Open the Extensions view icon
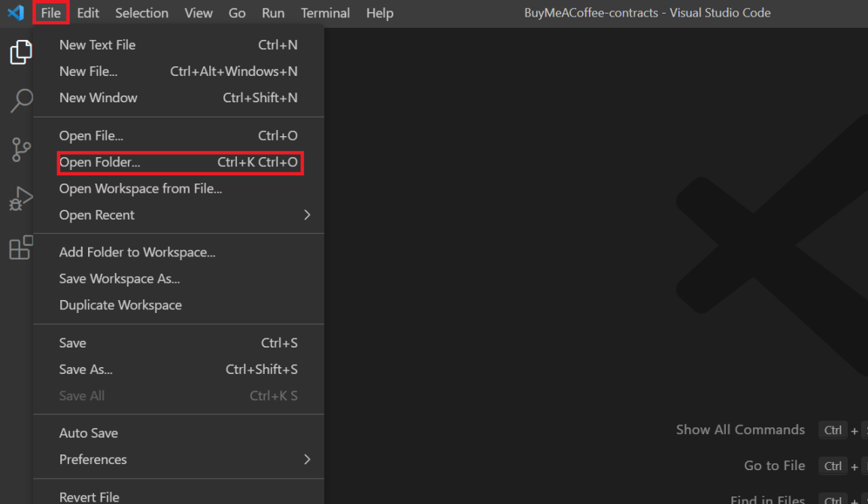The width and height of the screenshot is (868, 504). 20,247
